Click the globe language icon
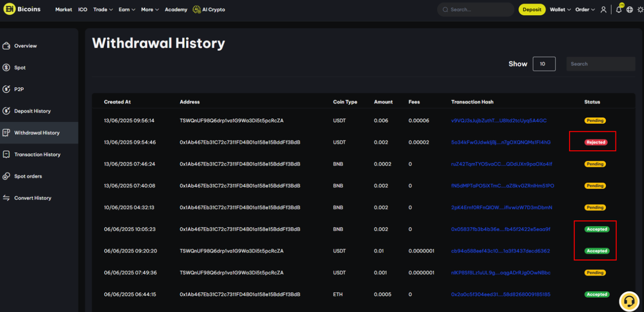644x312 pixels. pyautogui.click(x=630, y=10)
